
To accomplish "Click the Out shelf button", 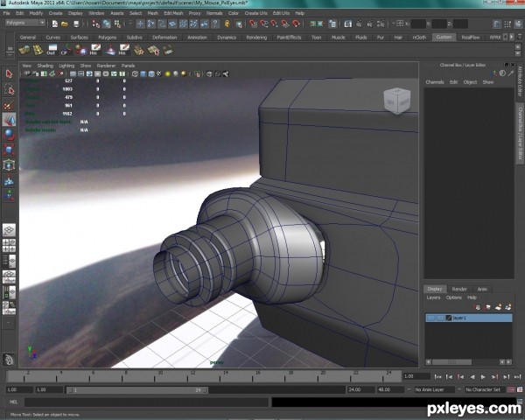I will pyautogui.click(x=52, y=50).
